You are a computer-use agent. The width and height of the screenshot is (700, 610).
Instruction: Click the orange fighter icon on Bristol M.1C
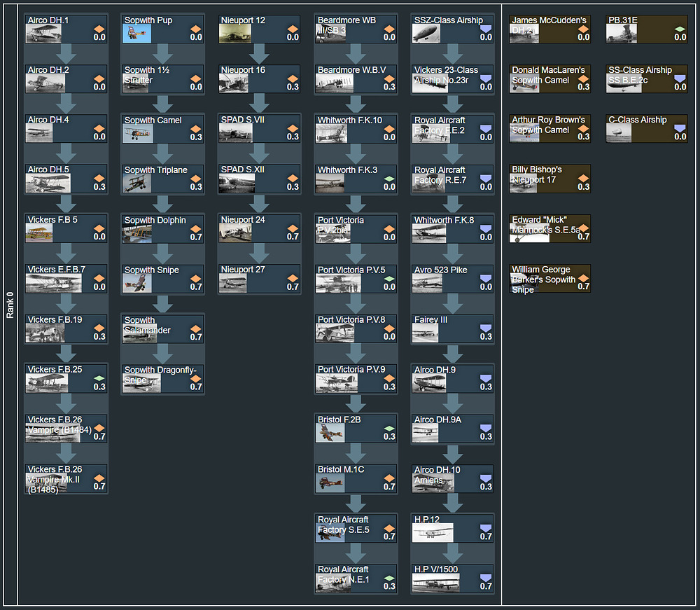pyautogui.click(x=388, y=478)
